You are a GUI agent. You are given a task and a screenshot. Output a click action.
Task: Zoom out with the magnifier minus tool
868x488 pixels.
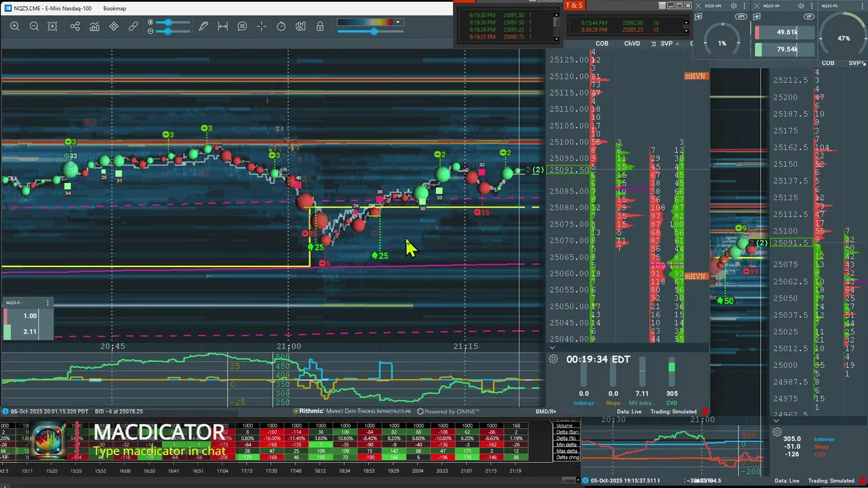click(34, 26)
